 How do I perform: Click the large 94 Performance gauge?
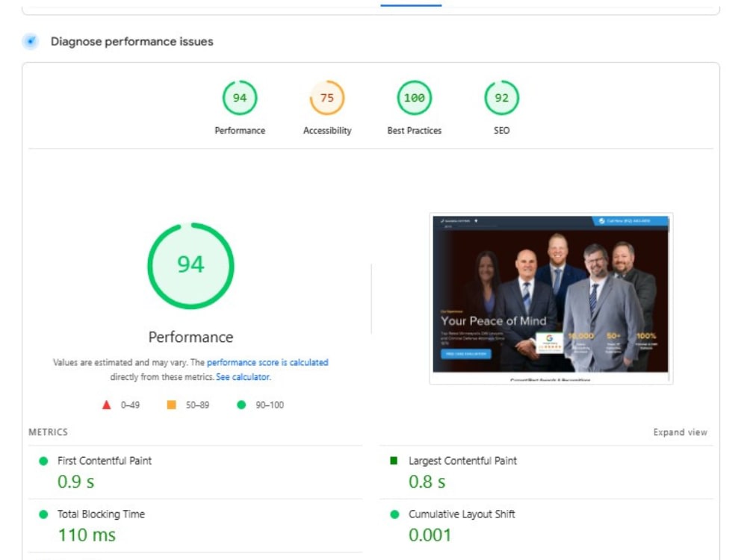point(190,266)
